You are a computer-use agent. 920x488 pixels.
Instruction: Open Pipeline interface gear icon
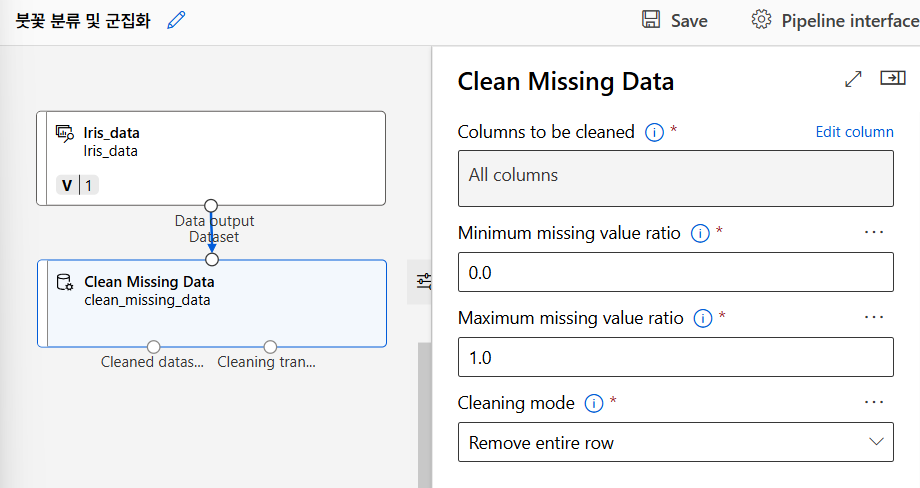coord(762,20)
